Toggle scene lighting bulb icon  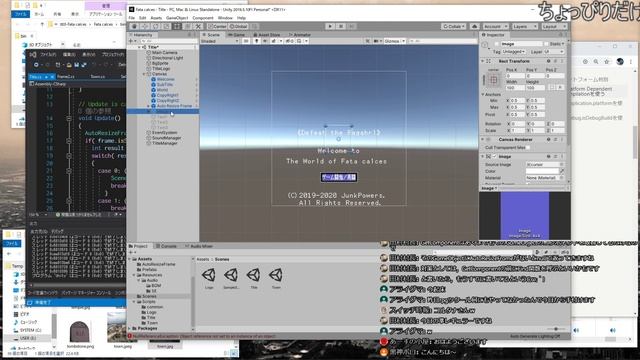[x=256, y=41]
